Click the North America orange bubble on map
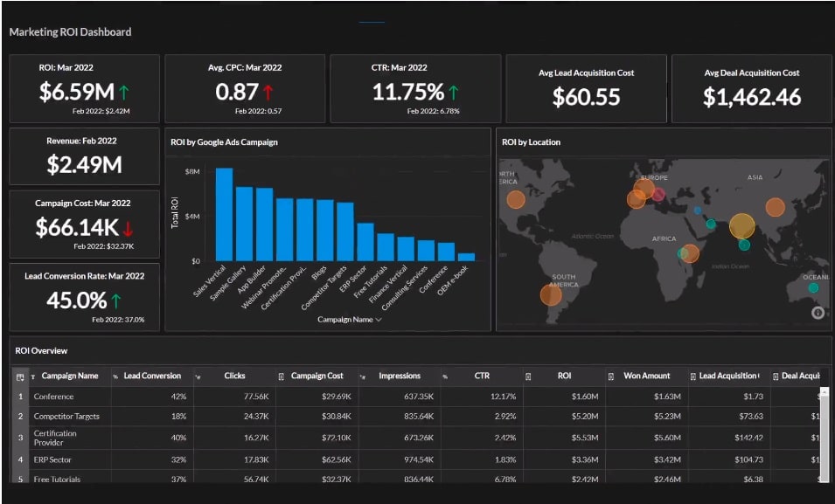Viewport: 835px width, 504px height. pyautogui.click(x=516, y=199)
